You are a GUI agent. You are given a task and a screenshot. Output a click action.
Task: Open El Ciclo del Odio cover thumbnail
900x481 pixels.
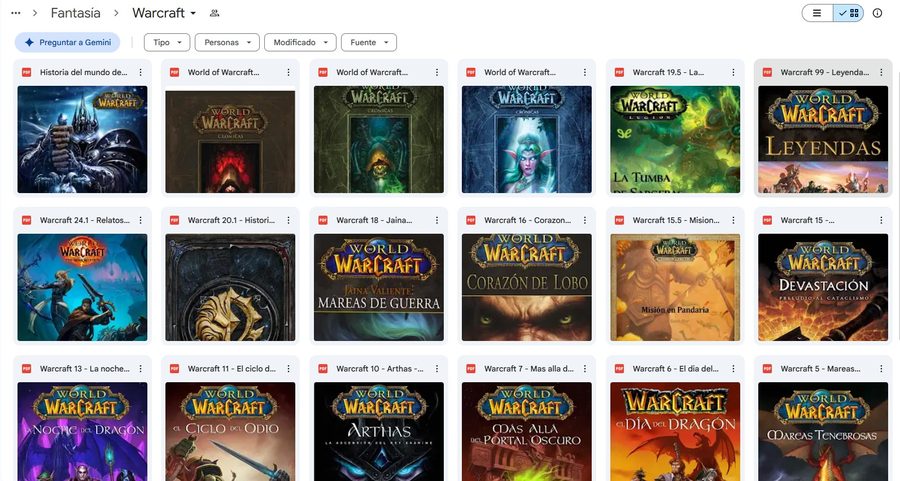point(230,432)
